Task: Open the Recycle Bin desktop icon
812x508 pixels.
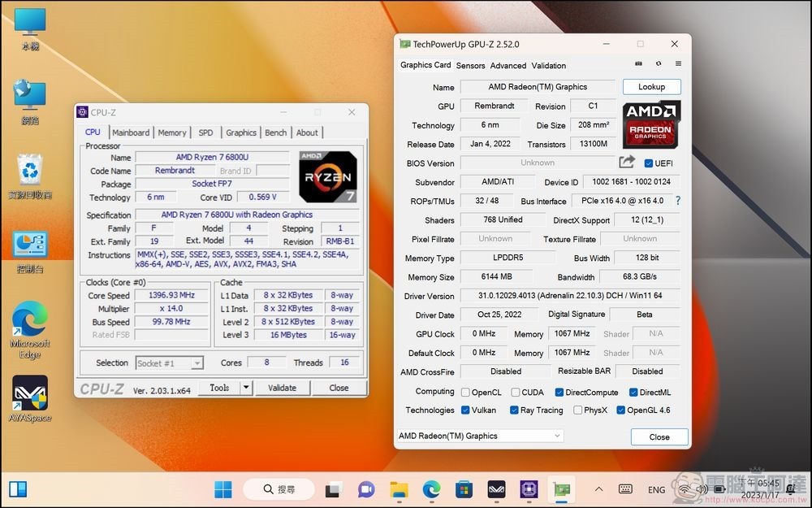Action: tap(30, 176)
